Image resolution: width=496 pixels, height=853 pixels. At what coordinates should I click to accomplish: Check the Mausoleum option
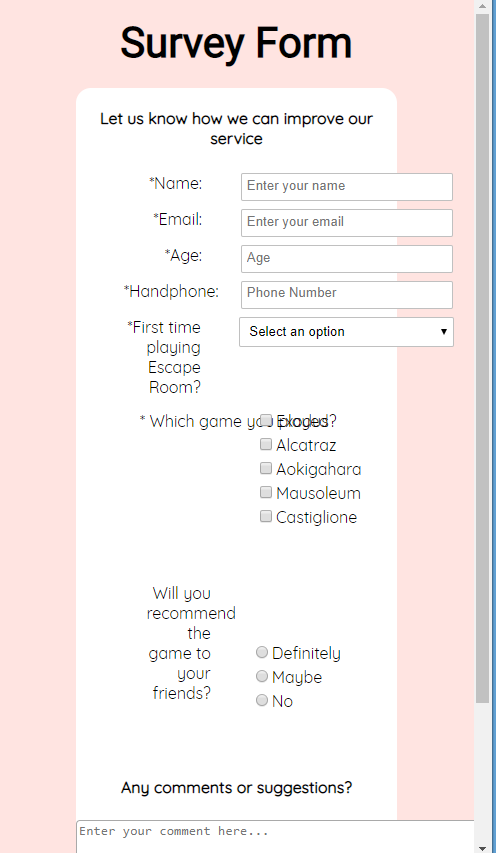point(266,492)
